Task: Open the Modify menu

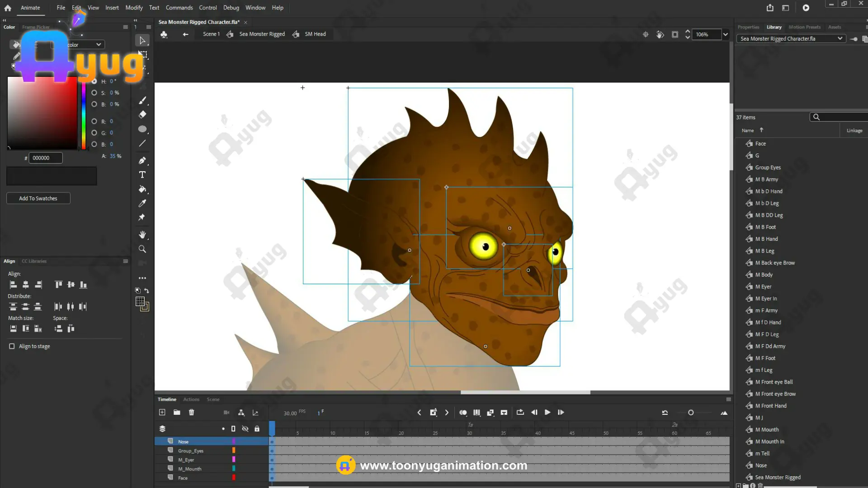Action: (x=134, y=8)
